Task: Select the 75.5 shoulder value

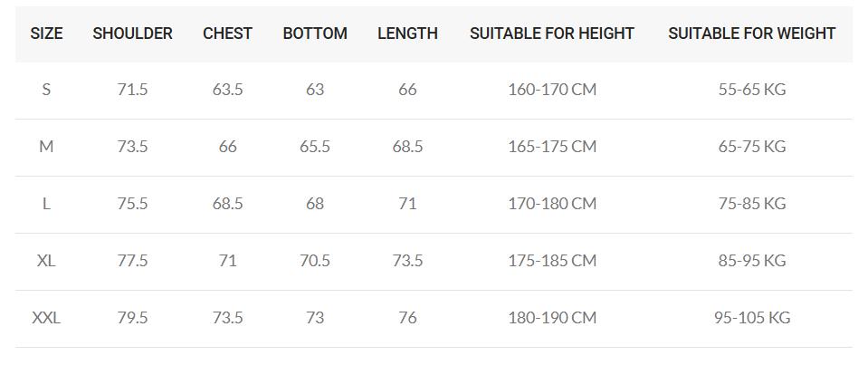Action: pos(132,204)
